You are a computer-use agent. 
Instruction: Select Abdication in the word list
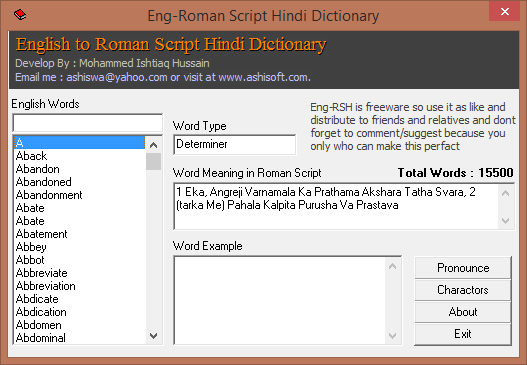[x=79, y=312]
